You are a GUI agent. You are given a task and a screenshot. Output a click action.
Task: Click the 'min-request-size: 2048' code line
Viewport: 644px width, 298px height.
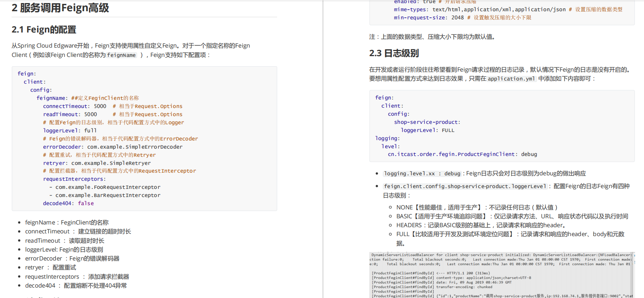(x=463, y=17)
